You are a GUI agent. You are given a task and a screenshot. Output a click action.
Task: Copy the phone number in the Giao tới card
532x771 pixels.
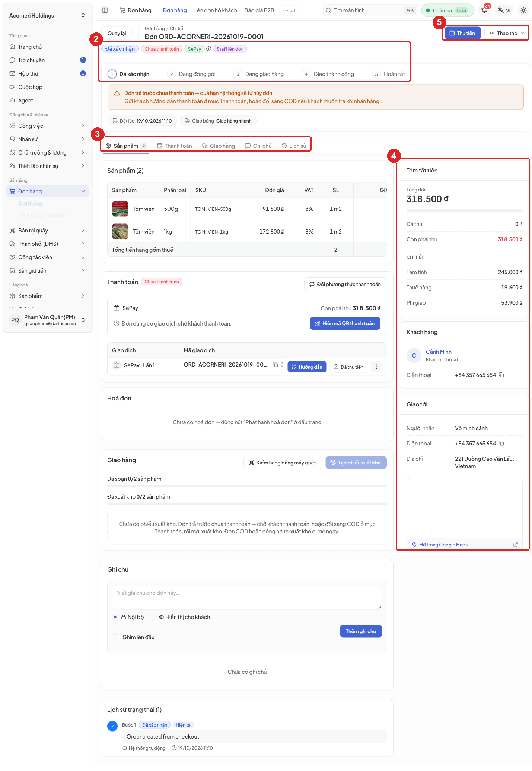tap(501, 444)
